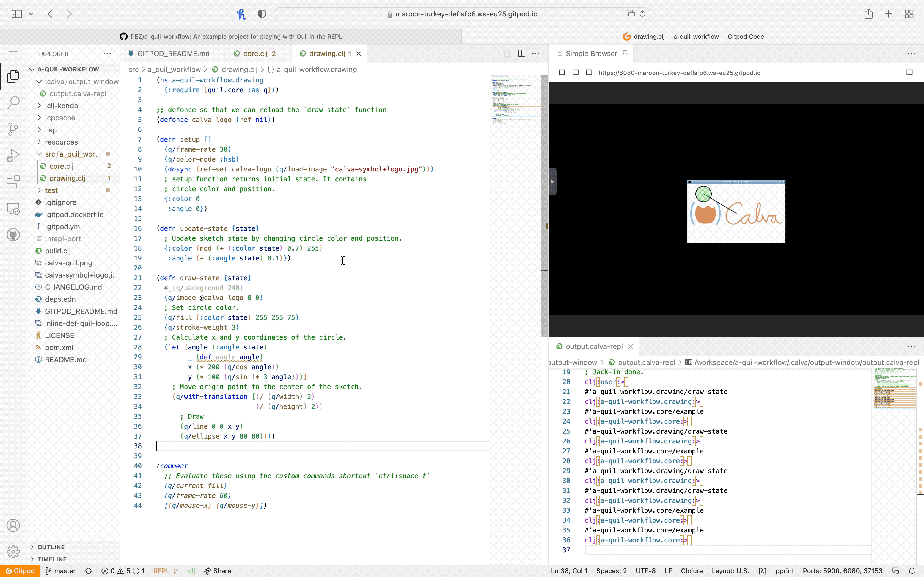Open the Manage gear icon
The width and height of the screenshot is (924, 577).
(13, 551)
